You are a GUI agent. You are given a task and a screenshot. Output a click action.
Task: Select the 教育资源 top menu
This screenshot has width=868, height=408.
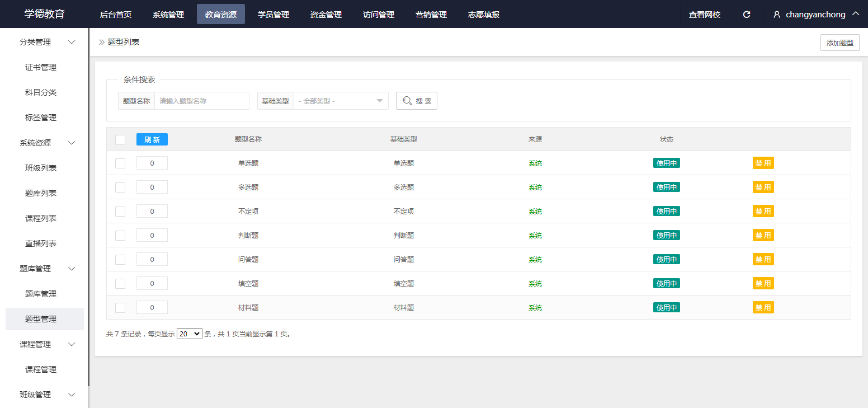tap(221, 15)
